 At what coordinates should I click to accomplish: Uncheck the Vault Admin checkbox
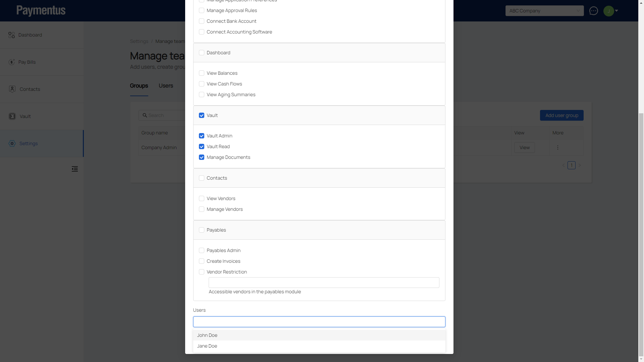click(202, 136)
